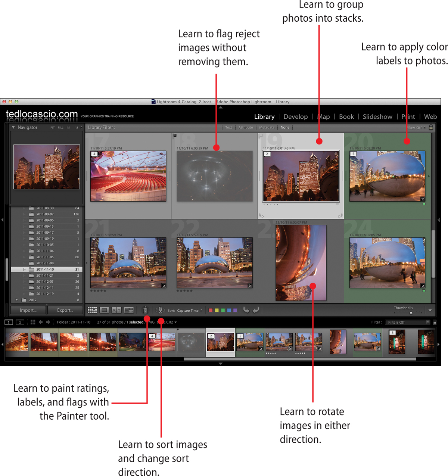The height and width of the screenshot is (476, 448).
Task: Set Navigator zoom to FIT
Action: 53,128
